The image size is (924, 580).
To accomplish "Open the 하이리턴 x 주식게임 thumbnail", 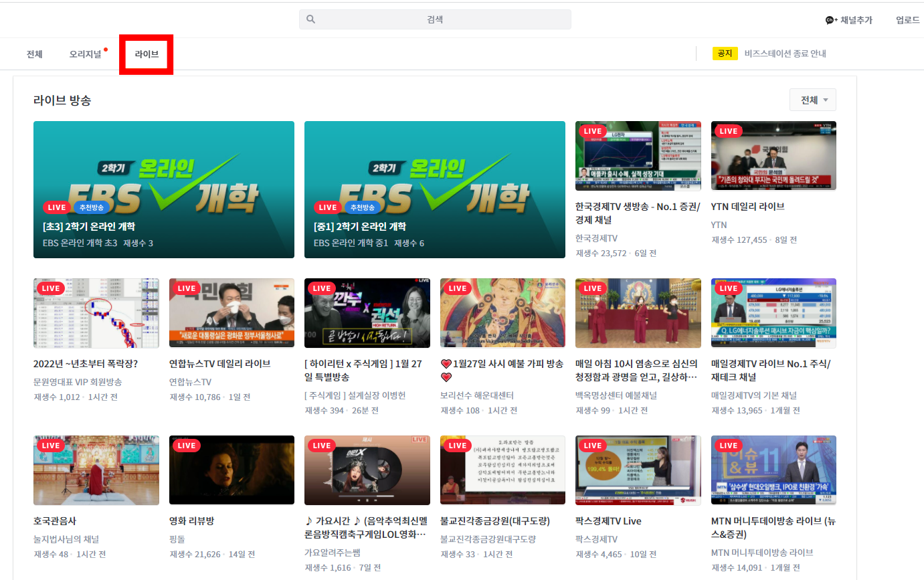I will pos(367,313).
